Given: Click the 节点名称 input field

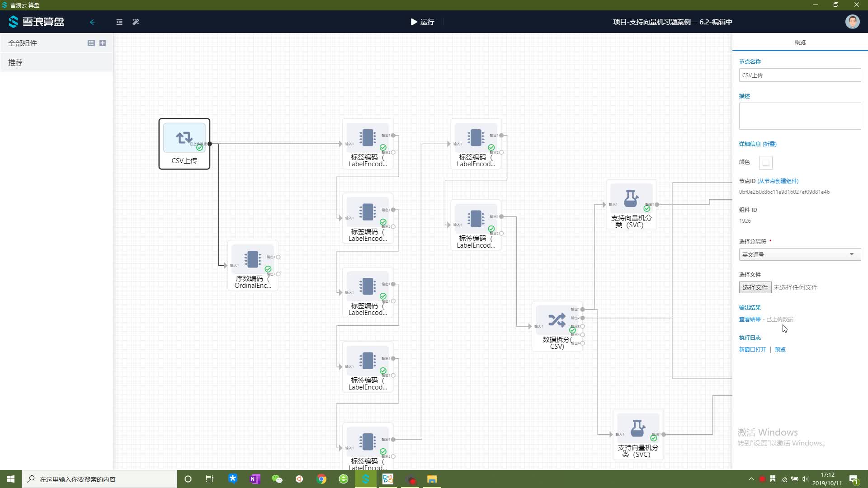Looking at the screenshot, I should 799,75.
